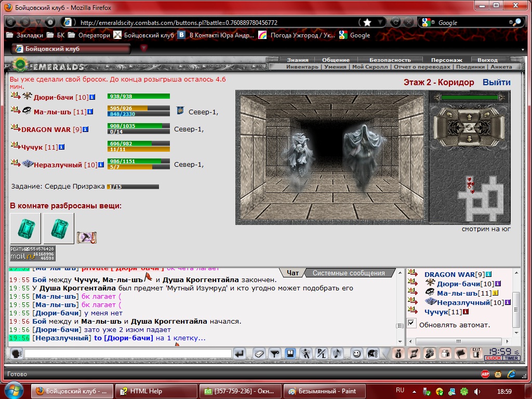Click DRAGON WAR name in online list
532x399 pixels.
pyautogui.click(x=449, y=274)
